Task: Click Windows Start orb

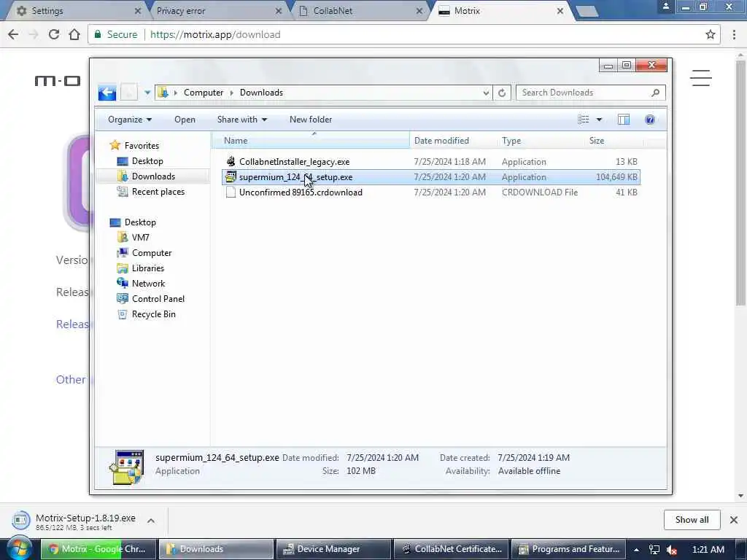Action: [18, 548]
